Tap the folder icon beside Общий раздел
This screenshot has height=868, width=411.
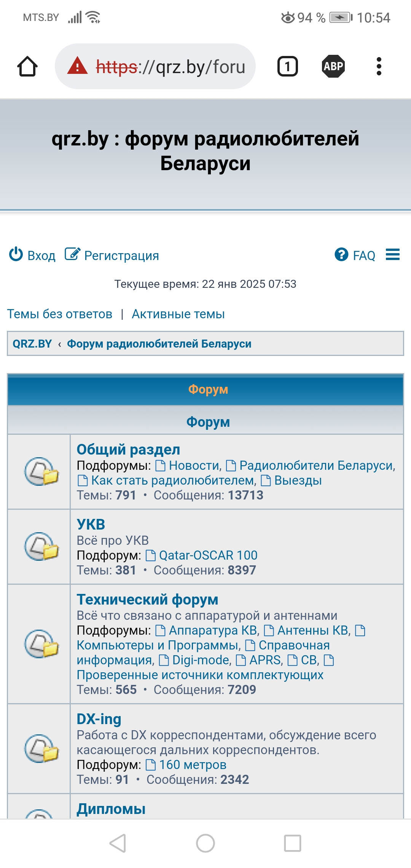tap(41, 471)
